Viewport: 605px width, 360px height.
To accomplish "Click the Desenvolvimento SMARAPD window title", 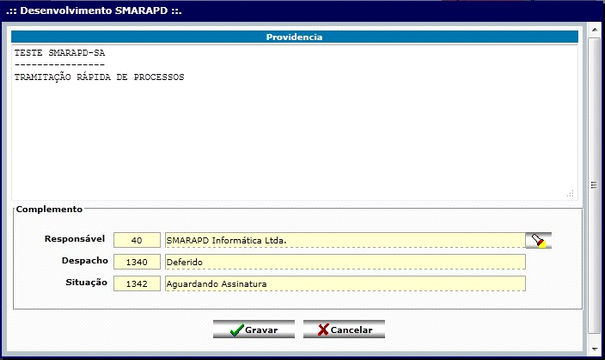I will [x=94, y=10].
